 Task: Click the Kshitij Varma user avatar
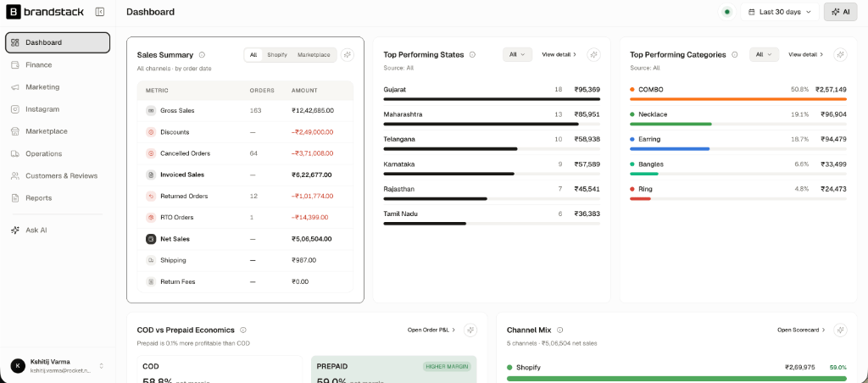pos(19,365)
